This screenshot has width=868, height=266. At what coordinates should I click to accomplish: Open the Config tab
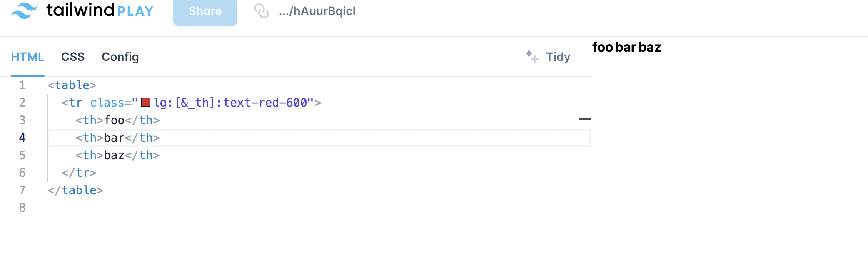(x=120, y=57)
